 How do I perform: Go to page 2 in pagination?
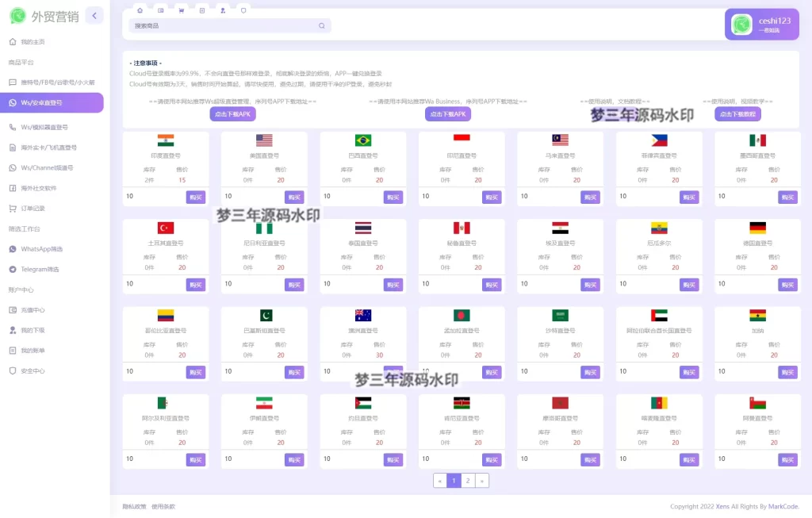468,481
